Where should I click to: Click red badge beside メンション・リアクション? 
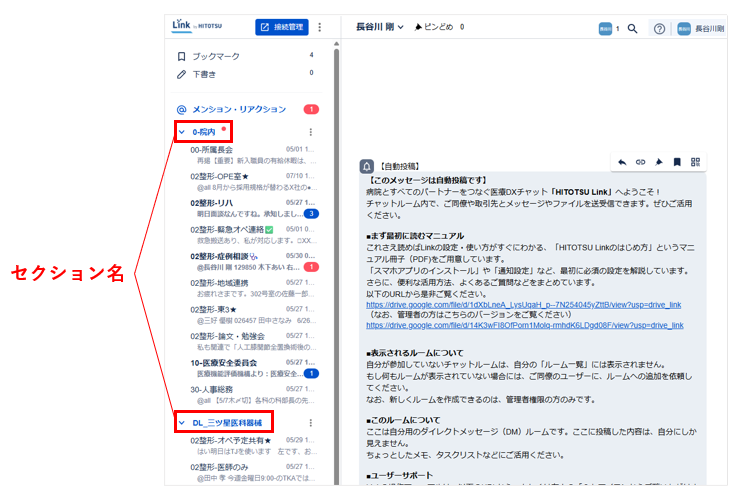coord(311,109)
